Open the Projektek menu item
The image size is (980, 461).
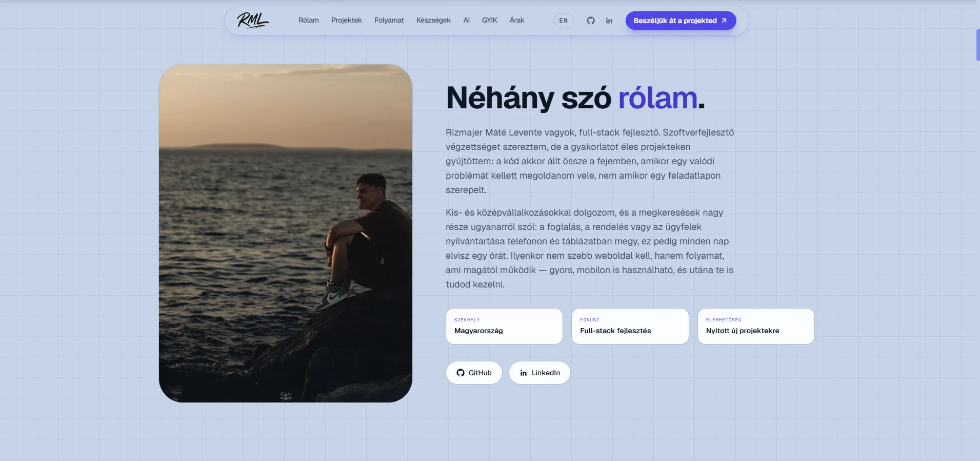point(347,21)
